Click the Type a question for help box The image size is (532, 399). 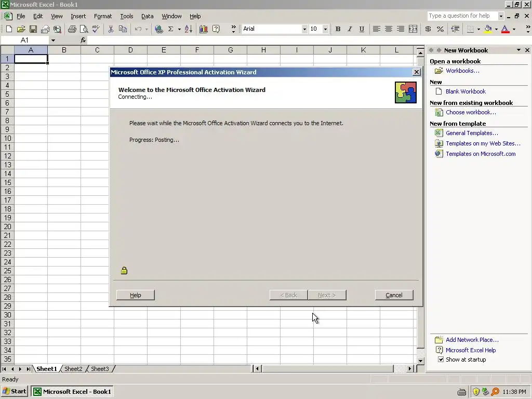(x=462, y=16)
